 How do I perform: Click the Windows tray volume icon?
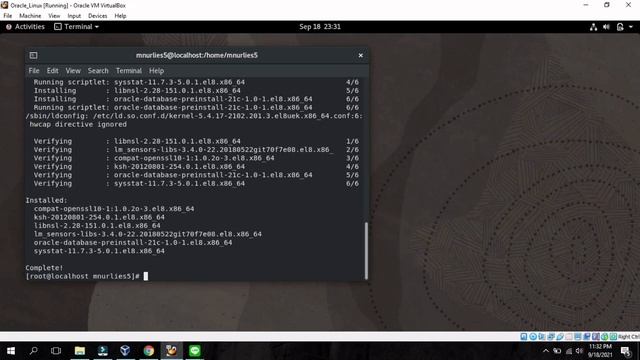pos(579,351)
